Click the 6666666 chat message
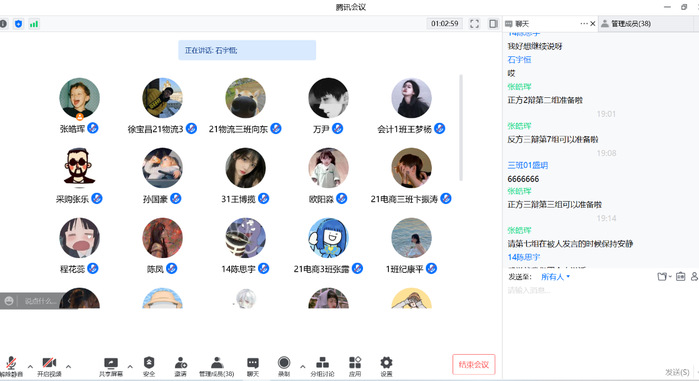The width and height of the screenshot is (699, 381). [523, 179]
